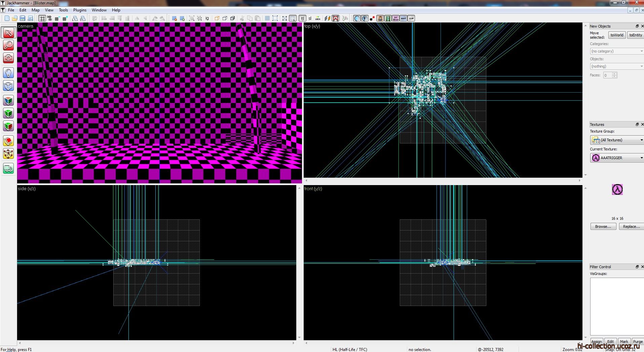Open the Window menu

[99, 10]
